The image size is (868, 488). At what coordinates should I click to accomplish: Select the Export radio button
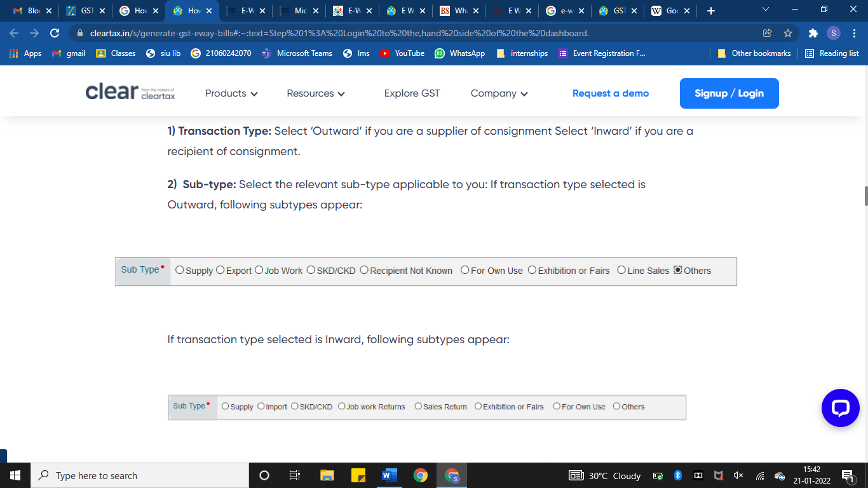click(x=220, y=270)
